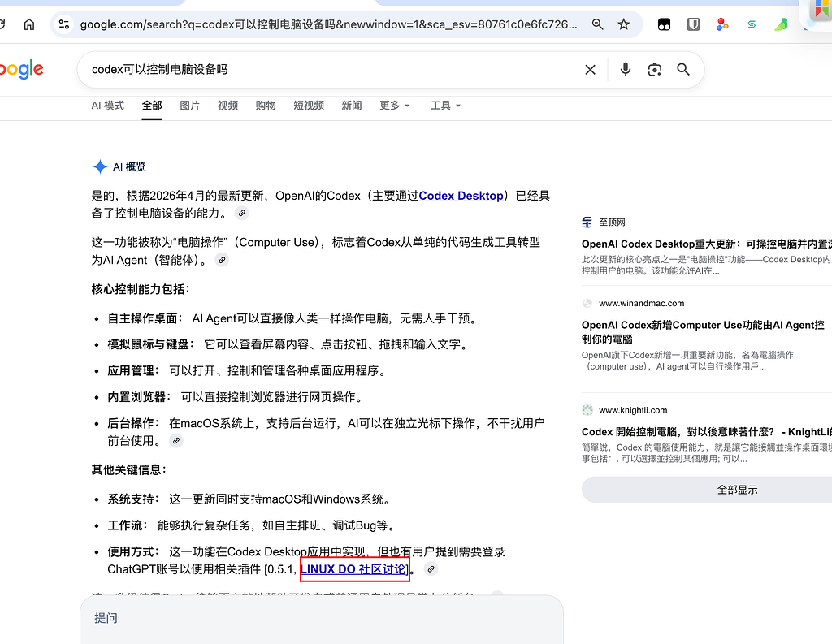The image size is (832, 644).
Task: Open the LINUX DO 社区讨论 link
Action: pyautogui.click(x=353, y=569)
